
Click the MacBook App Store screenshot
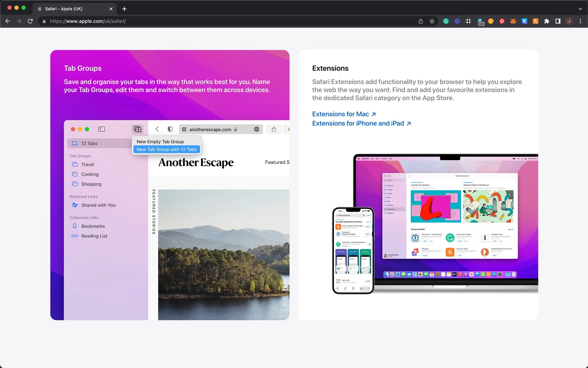pyautogui.click(x=450, y=216)
